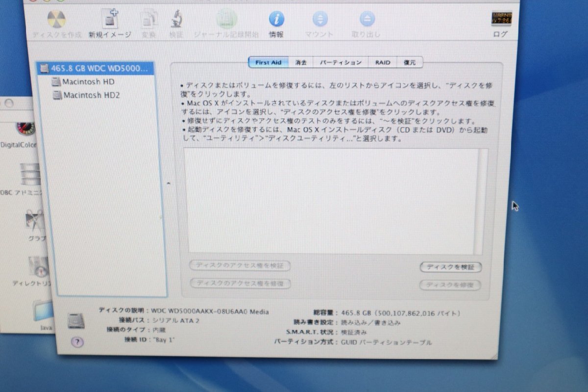Click the ディレクトリ utility icon in background window
This screenshot has height=392, width=588.
38,266
